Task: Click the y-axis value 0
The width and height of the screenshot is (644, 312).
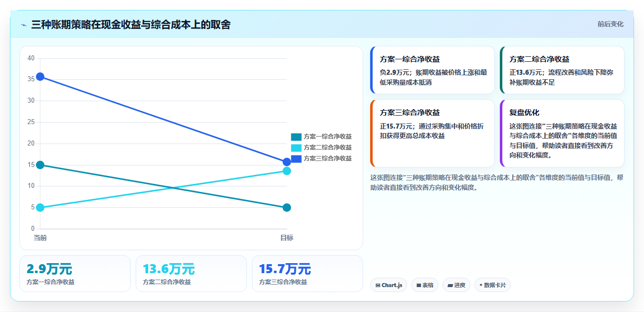Action: [x=32, y=229]
